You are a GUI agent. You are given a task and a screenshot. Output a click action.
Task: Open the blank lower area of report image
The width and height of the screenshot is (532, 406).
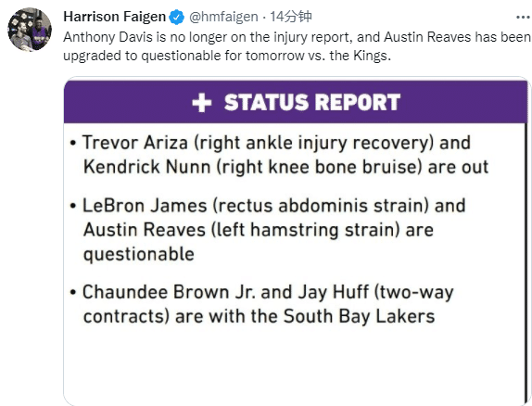295,368
